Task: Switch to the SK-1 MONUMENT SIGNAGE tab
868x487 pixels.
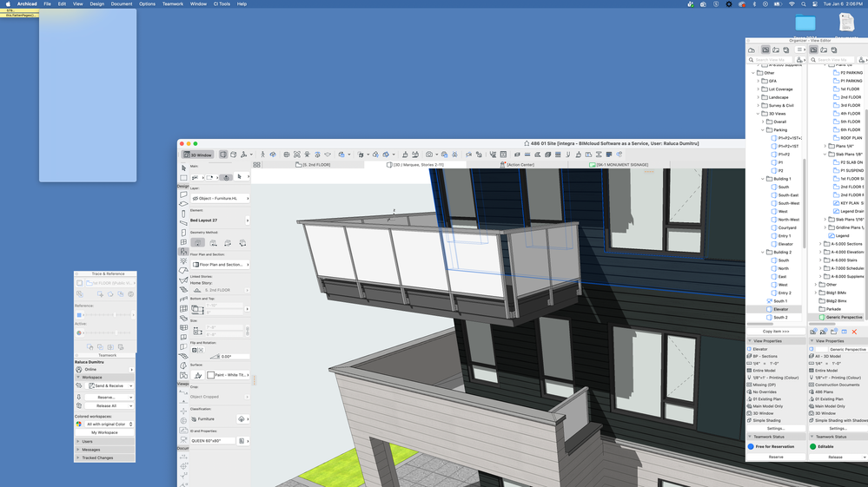Action: point(619,165)
